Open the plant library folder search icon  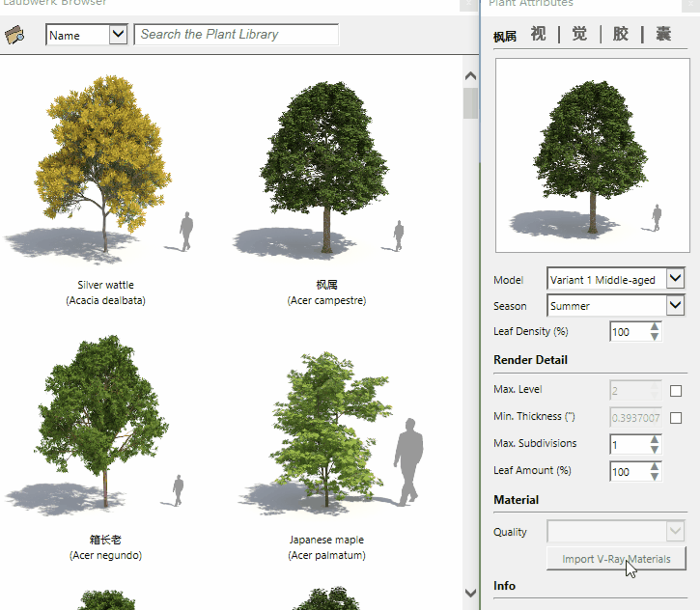(14, 35)
